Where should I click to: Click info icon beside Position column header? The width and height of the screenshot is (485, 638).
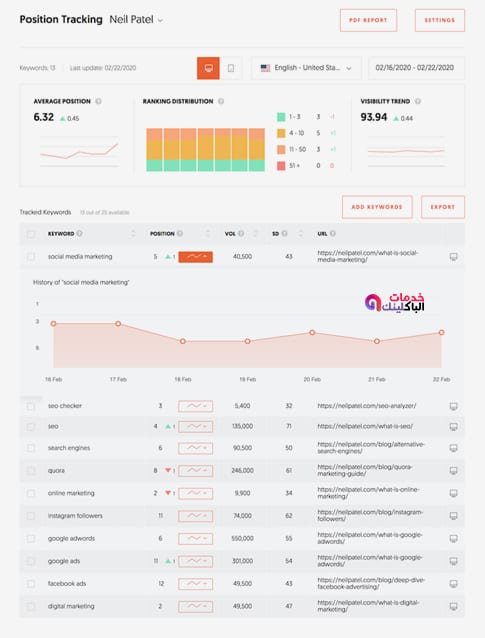pos(180,234)
